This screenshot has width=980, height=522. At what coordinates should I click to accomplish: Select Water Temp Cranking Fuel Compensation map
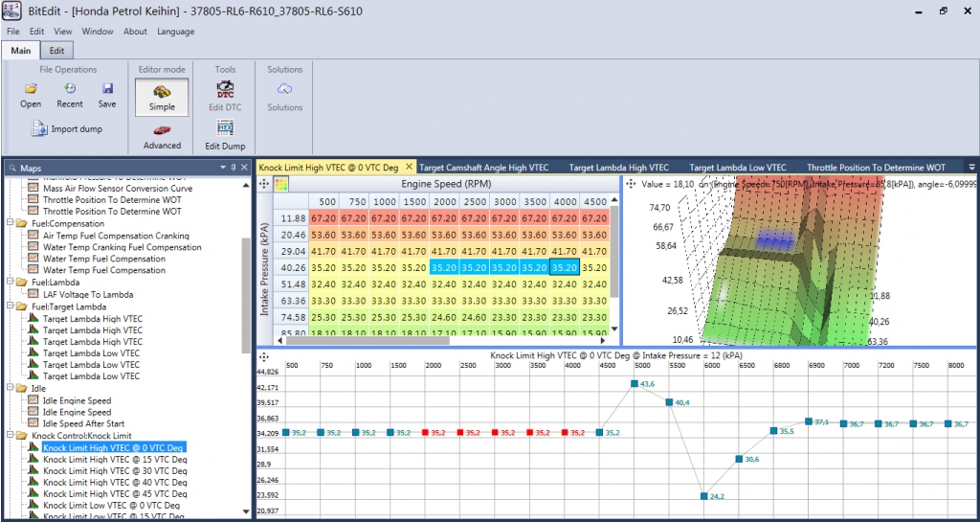pyautogui.click(x=122, y=247)
